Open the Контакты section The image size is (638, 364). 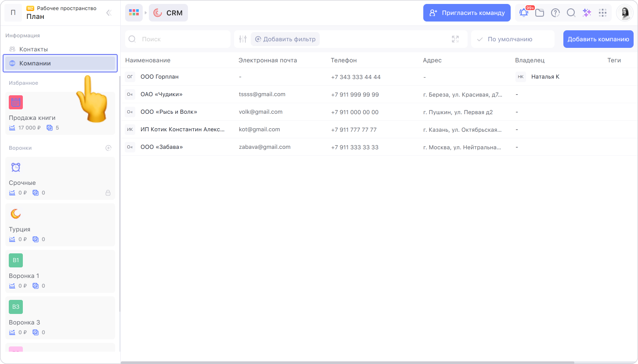pos(33,49)
